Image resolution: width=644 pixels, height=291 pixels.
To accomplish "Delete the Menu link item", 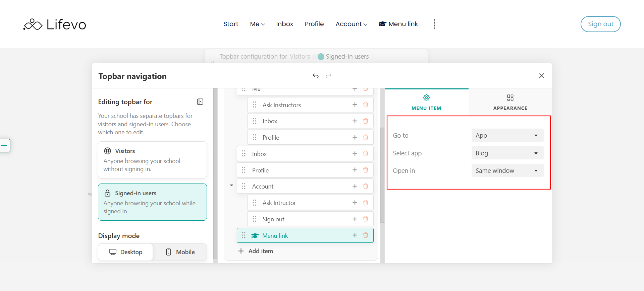I will click(366, 235).
